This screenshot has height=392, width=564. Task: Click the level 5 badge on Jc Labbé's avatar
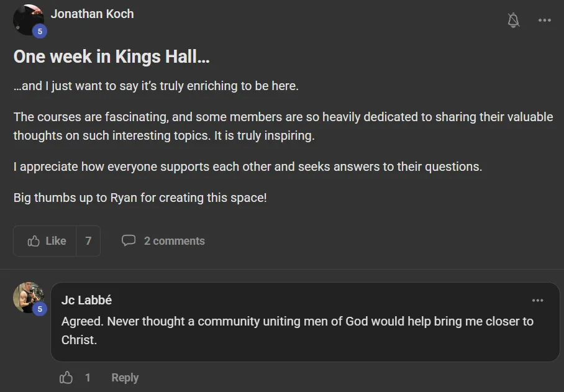point(40,309)
